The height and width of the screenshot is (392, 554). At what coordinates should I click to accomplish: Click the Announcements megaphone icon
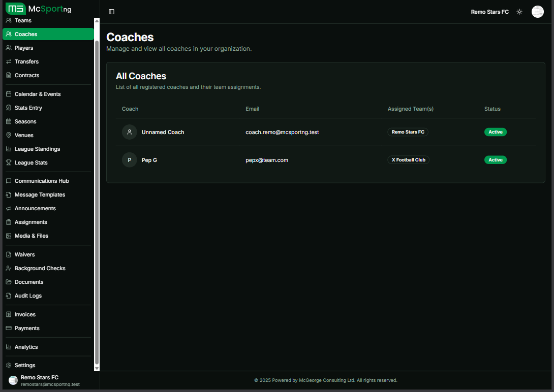click(x=9, y=208)
